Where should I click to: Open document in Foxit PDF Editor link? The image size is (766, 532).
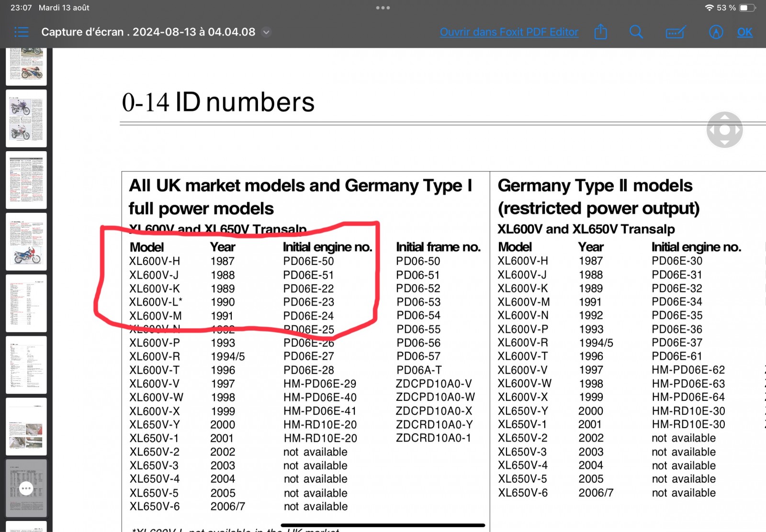coord(509,32)
